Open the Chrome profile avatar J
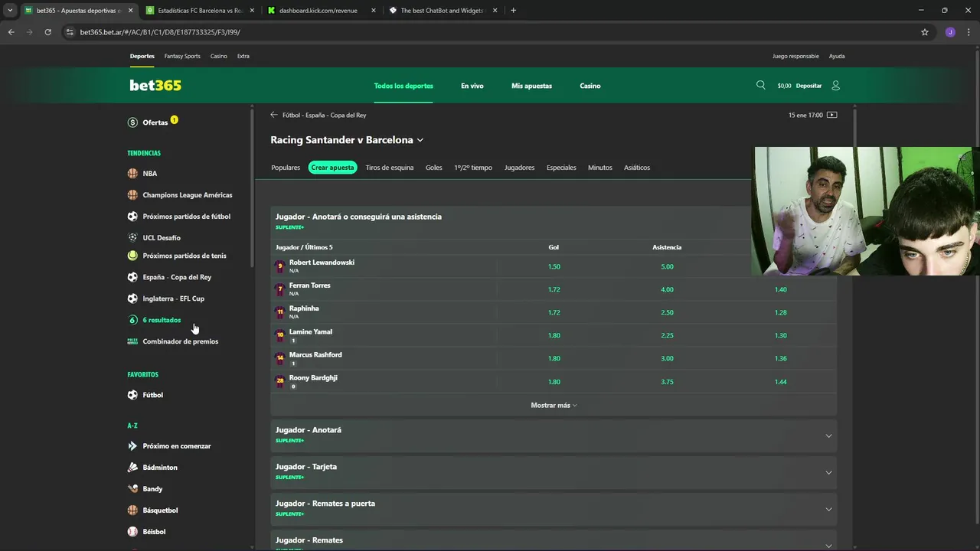 pyautogui.click(x=950, y=32)
